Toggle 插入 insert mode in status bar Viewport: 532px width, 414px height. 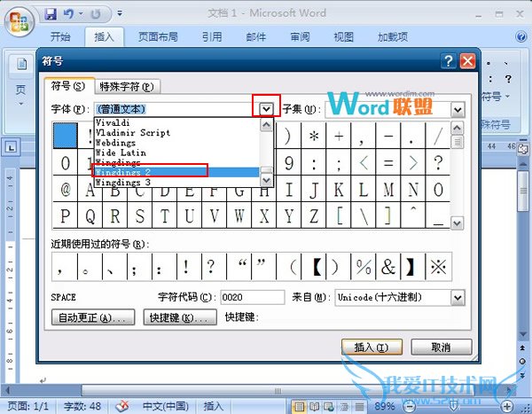click(x=213, y=406)
